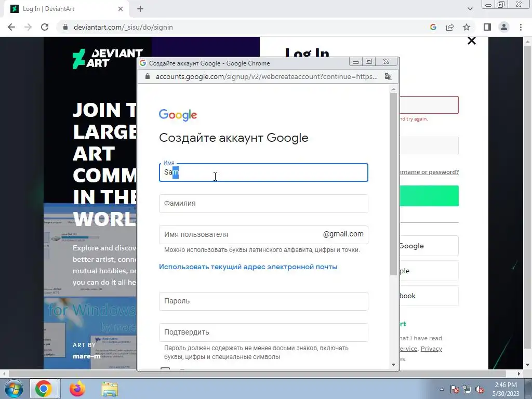
Task: Click the DeviantArt logo
Action: pos(108,58)
